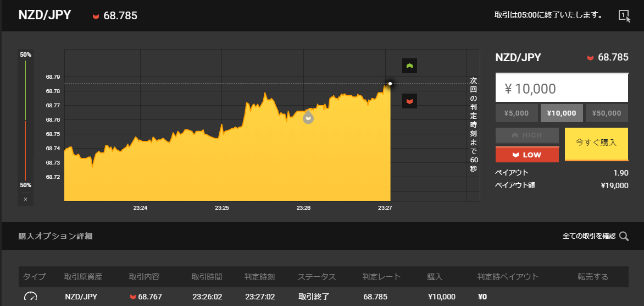Click the red down arrow by header price 68.785
The width and height of the screenshot is (644, 306).
click(x=96, y=17)
